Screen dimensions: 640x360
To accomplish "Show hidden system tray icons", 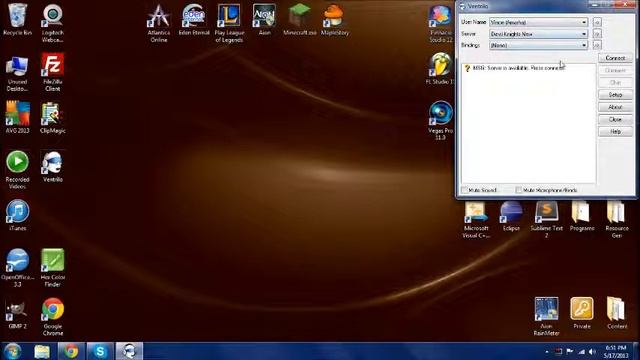I will pyautogui.click(x=547, y=352).
